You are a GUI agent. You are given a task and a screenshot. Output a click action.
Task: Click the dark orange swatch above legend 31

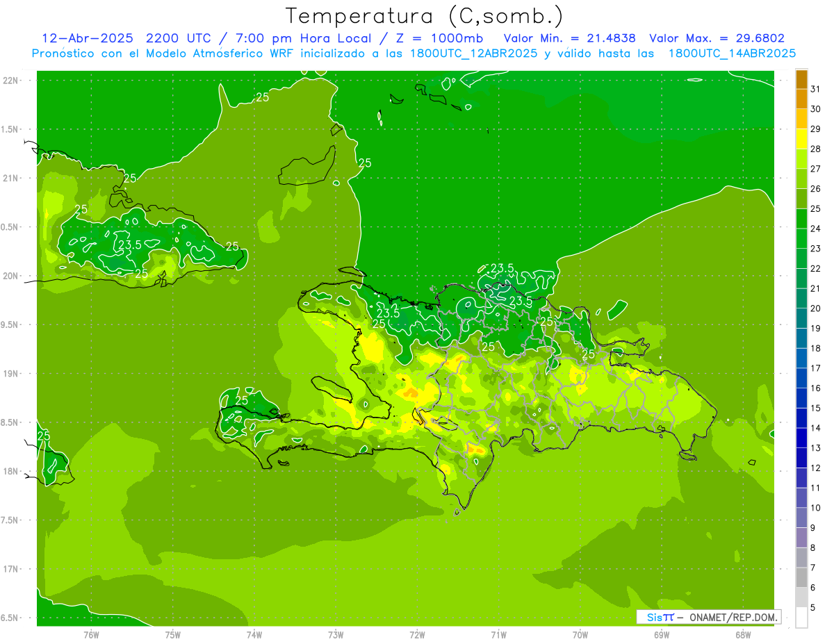(801, 79)
